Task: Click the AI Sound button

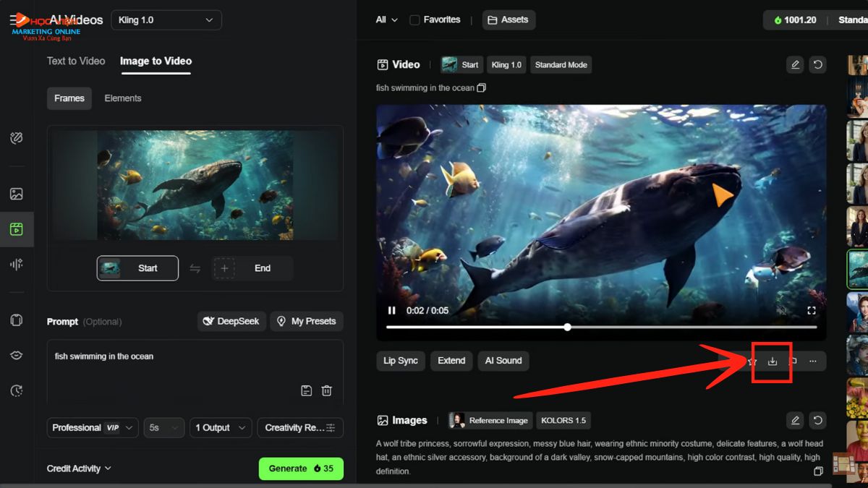Action: (x=503, y=361)
